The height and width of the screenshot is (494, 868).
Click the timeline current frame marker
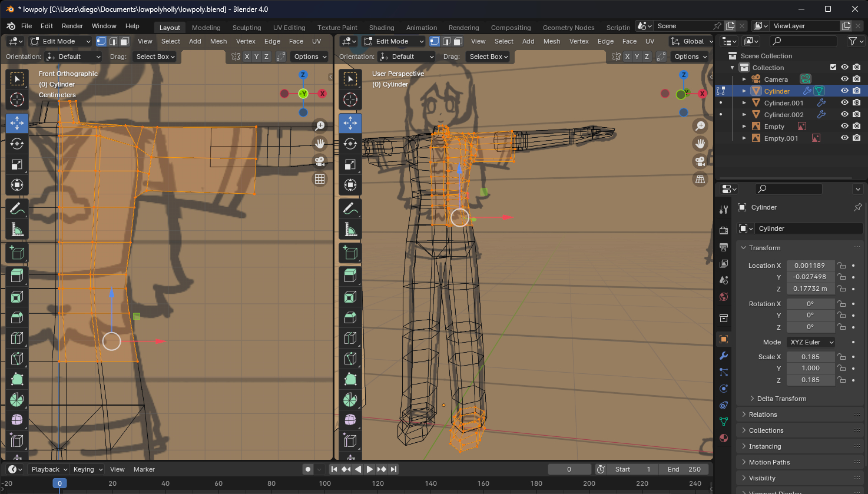coord(59,483)
